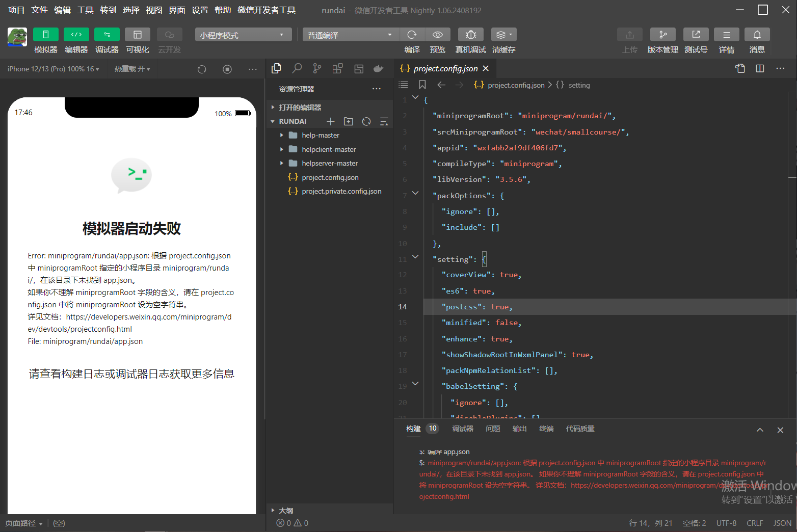Go back with the editor left arrow
Viewport: 797px width, 532px height.
[441, 85]
